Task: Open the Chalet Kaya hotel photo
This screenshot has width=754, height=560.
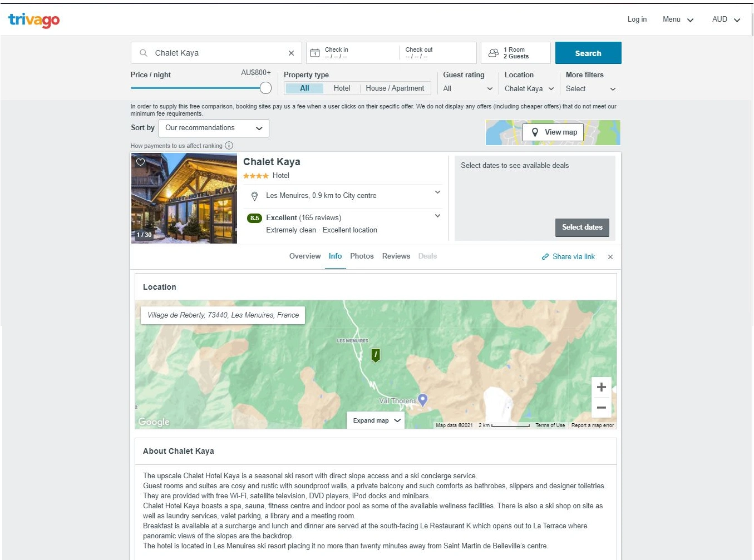Action: (x=184, y=199)
